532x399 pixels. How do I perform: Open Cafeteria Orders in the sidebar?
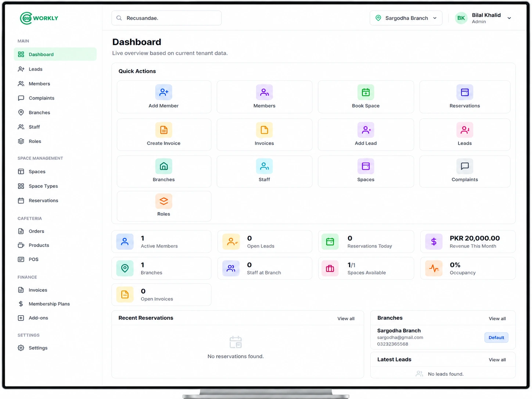55,231
